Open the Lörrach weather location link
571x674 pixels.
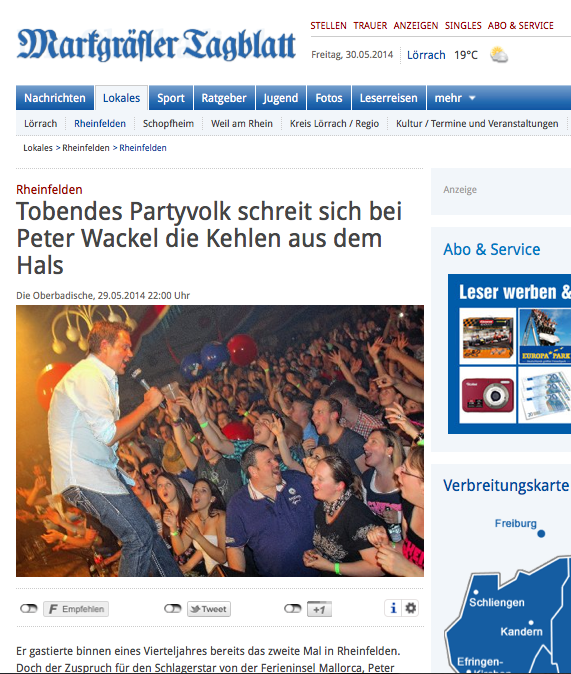426,55
